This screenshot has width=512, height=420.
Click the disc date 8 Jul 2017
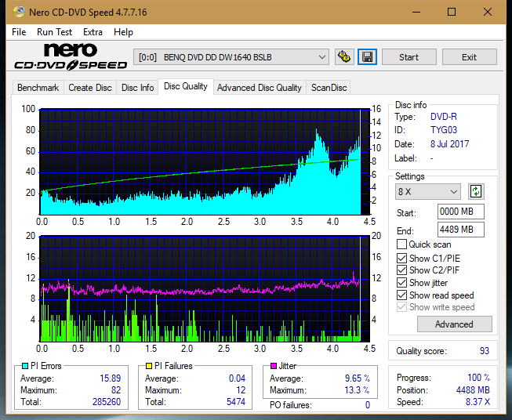point(449,144)
